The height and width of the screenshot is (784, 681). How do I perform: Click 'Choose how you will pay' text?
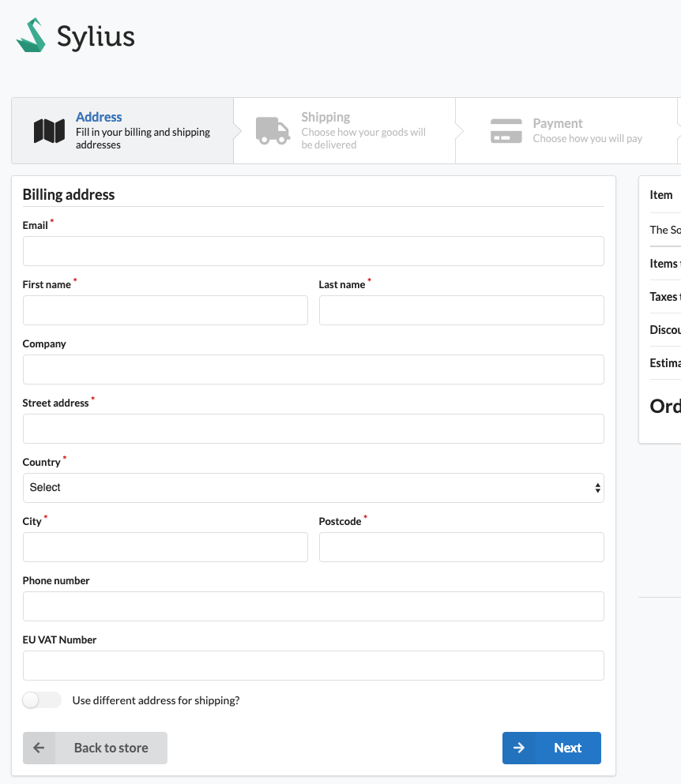(x=588, y=138)
